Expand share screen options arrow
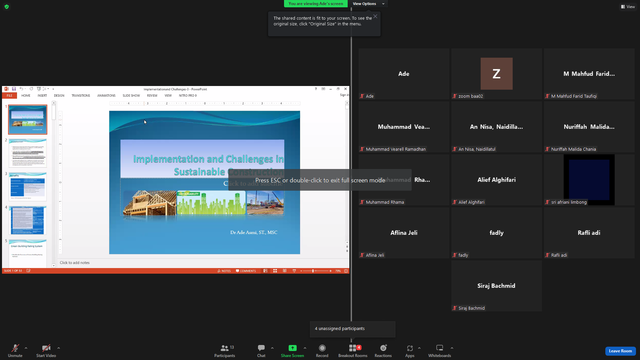This screenshot has height=360, width=640. 304,348
